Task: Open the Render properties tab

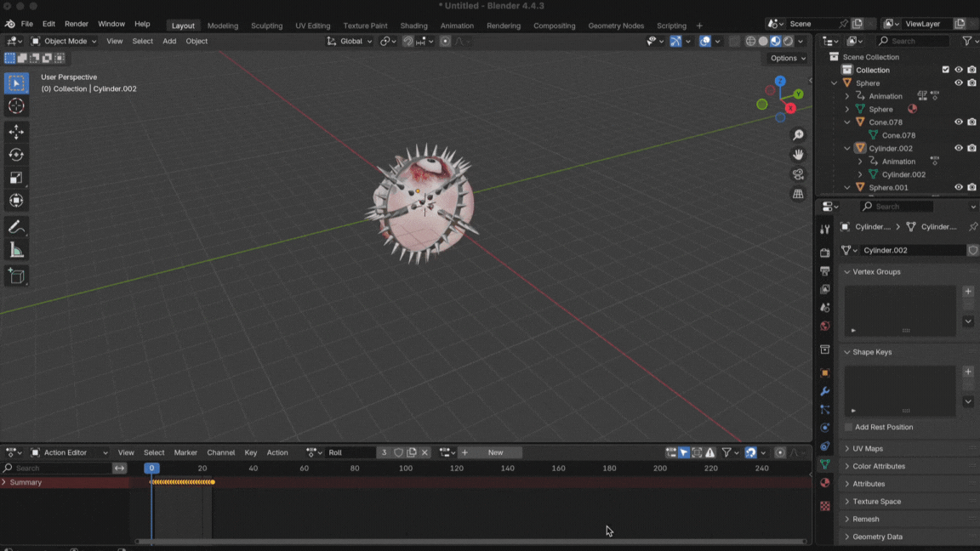Action: pyautogui.click(x=825, y=253)
